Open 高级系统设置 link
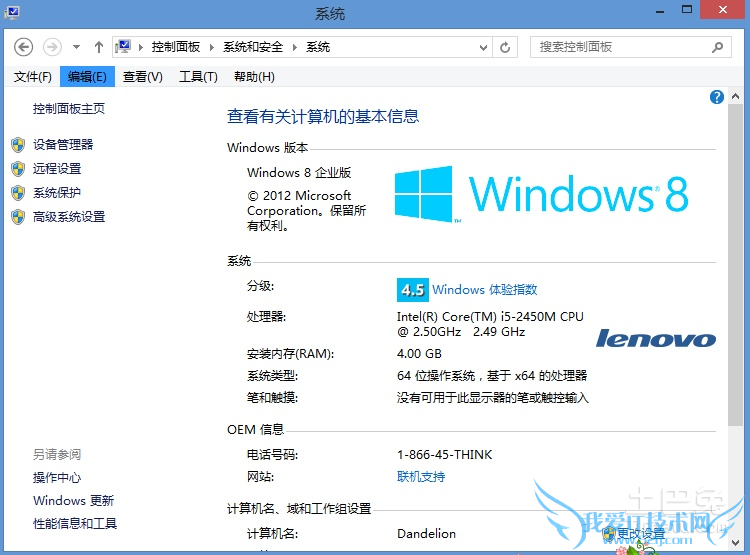This screenshot has height=555, width=750. point(69,217)
